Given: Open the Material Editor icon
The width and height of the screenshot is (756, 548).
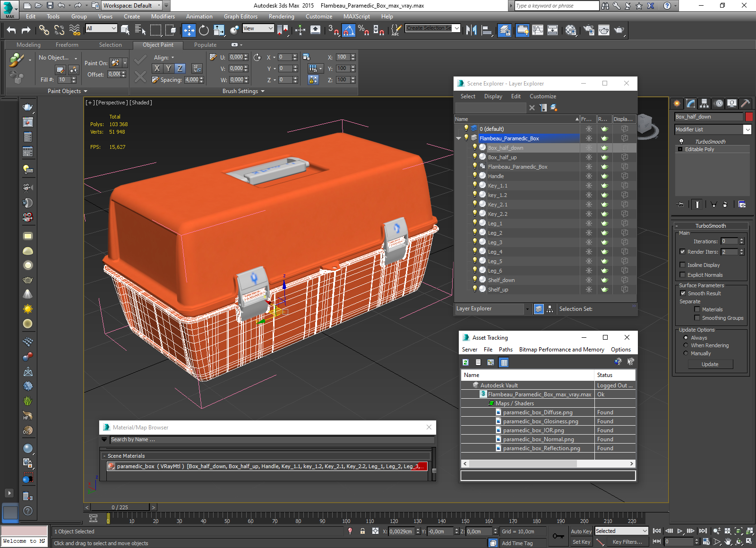Looking at the screenshot, I should click(x=571, y=30).
